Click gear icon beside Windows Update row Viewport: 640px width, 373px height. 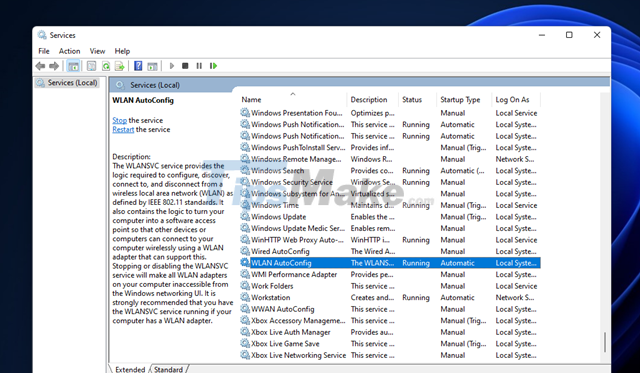tap(245, 217)
